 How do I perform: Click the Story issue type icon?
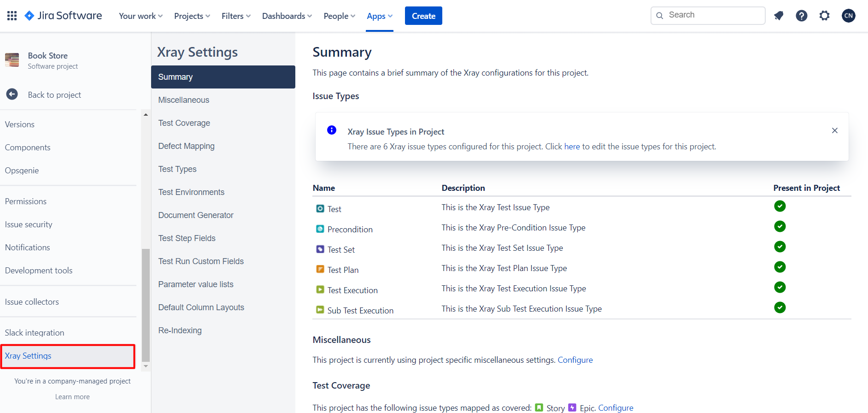point(539,407)
